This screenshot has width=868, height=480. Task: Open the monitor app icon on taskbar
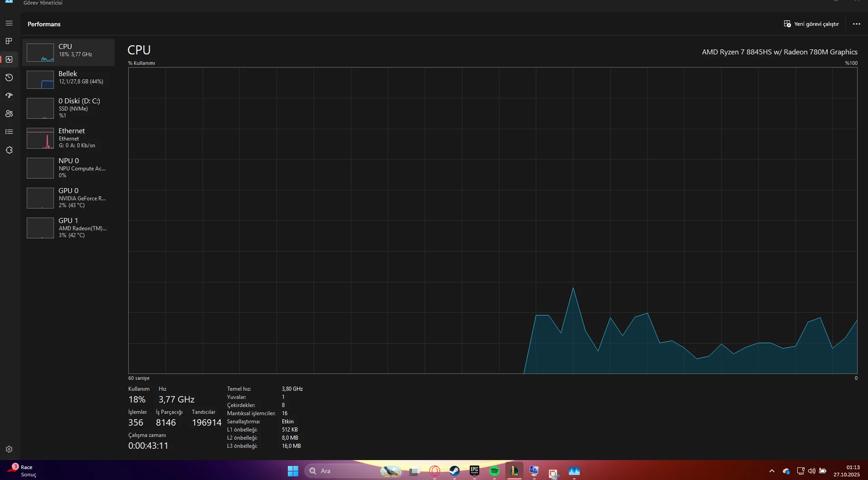(x=534, y=471)
